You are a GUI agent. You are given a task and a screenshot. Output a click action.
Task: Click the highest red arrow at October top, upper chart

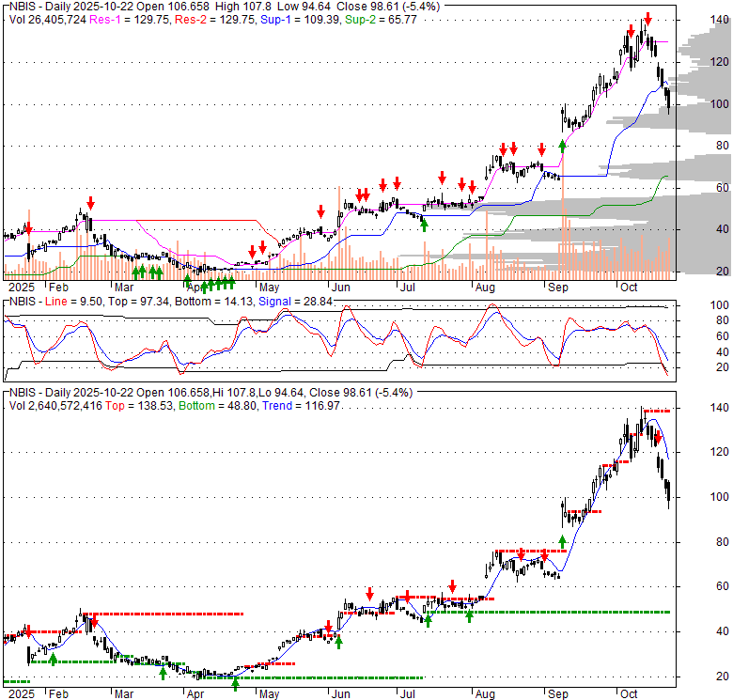click(647, 19)
